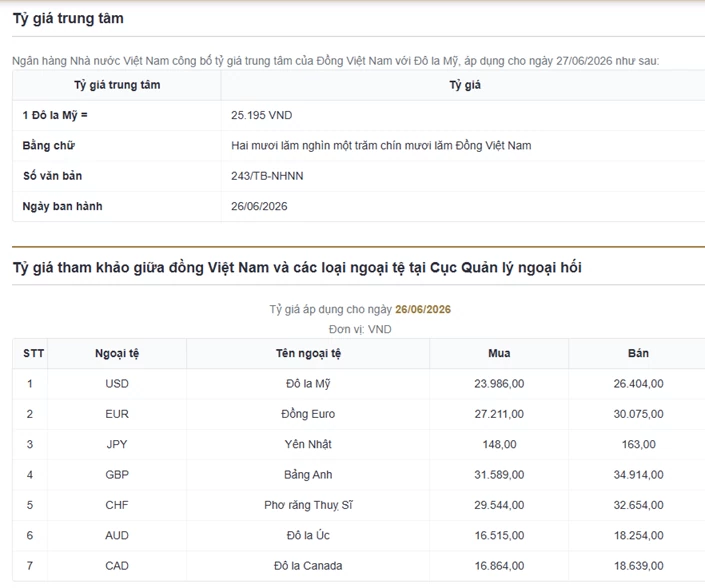The image size is (705, 588).
Task: Select the 'EUR' currency code cell
Action: coord(117,414)
